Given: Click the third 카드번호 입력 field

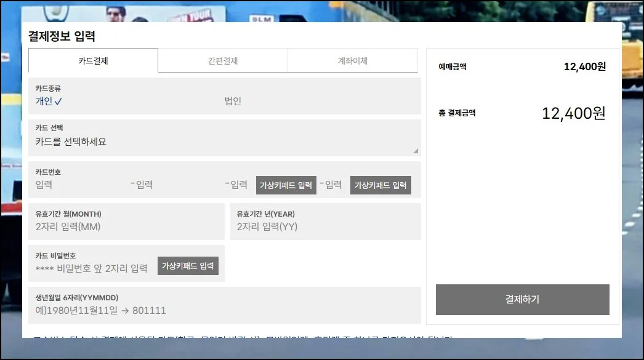Looking at the screenshot, I should pyautogui.click(x=239, y=185).
